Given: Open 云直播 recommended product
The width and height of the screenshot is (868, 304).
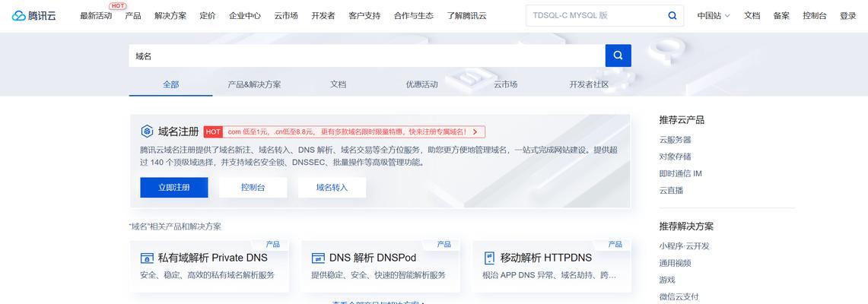Looking at the screenshot, I should pos(671,190).
